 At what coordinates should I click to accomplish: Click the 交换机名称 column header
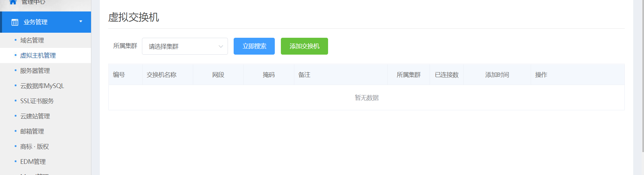(162, 75)
